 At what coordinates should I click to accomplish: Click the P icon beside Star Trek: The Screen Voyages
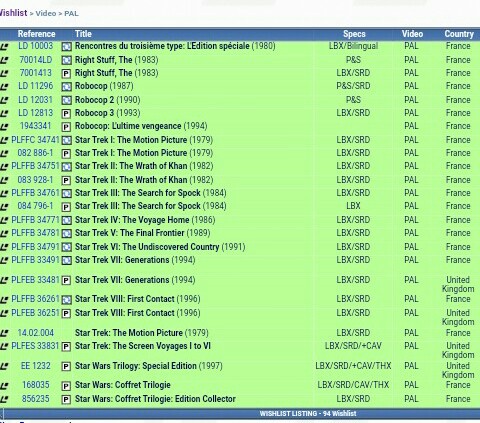pos(66,347)
